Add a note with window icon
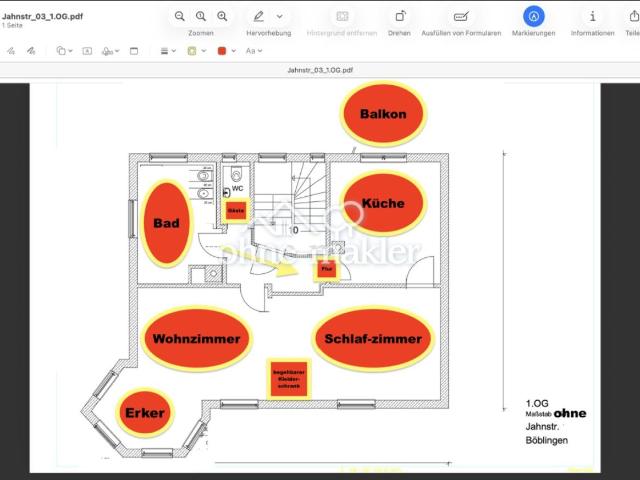640x480 pixels. tap(134, 51)
